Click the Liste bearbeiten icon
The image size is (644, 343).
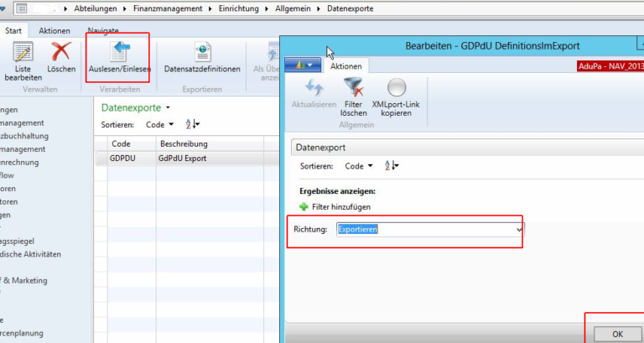pos(23,53)
